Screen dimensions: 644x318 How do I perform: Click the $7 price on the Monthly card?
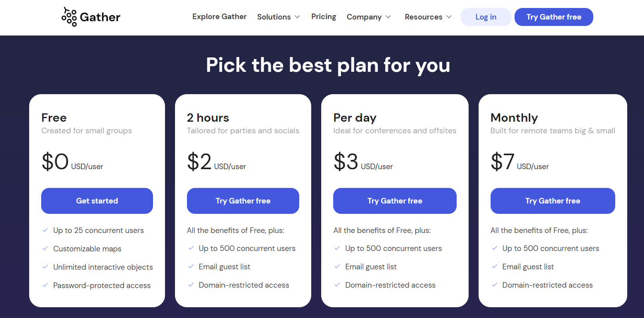pyautogui.click(x=502, y=162)
